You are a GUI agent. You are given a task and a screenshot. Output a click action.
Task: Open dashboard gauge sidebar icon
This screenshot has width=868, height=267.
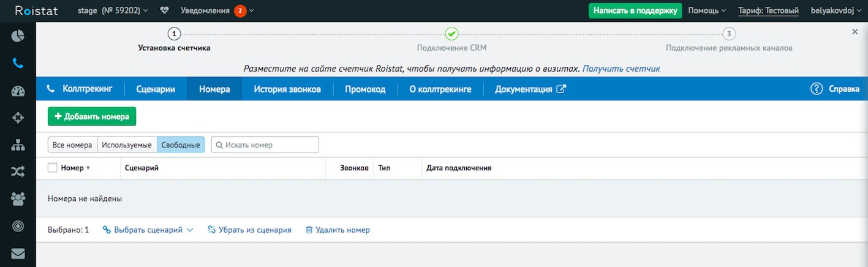click(18, 91)
